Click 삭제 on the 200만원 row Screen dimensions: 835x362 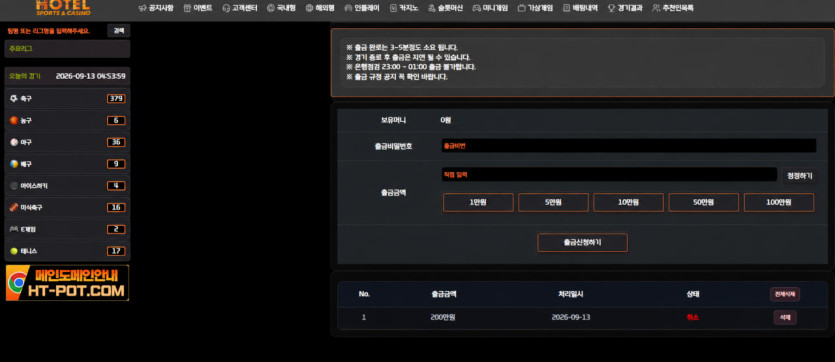tap(785, 317)
